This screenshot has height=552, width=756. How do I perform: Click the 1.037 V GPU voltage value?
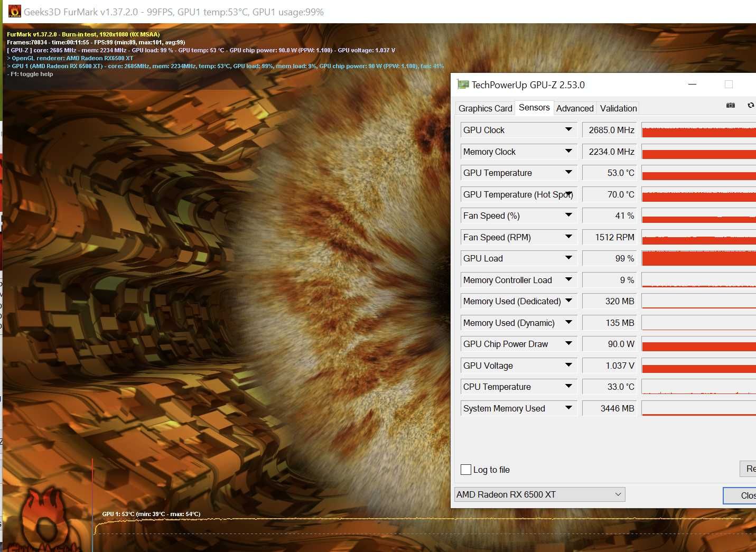coord(609,366)
